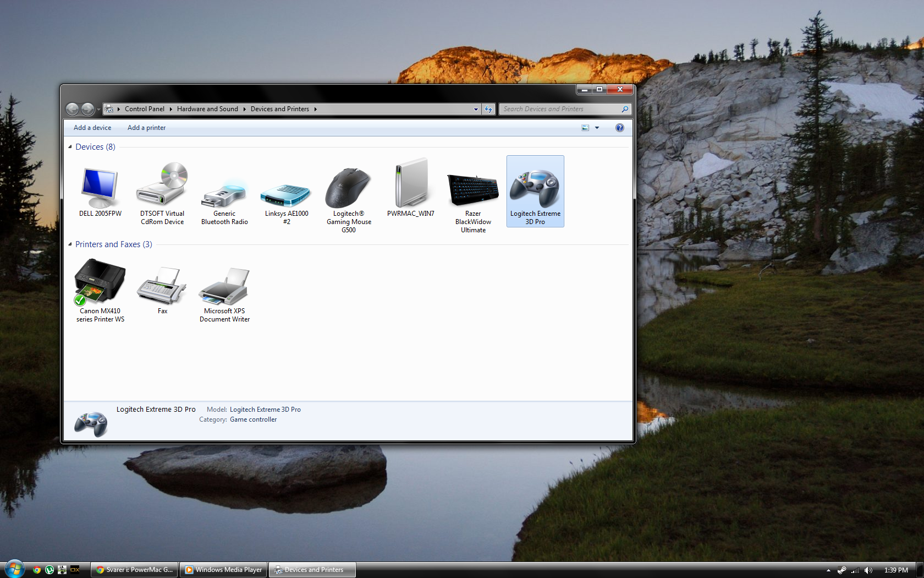Open the Windows Start orb

click(x=15, y=570)
